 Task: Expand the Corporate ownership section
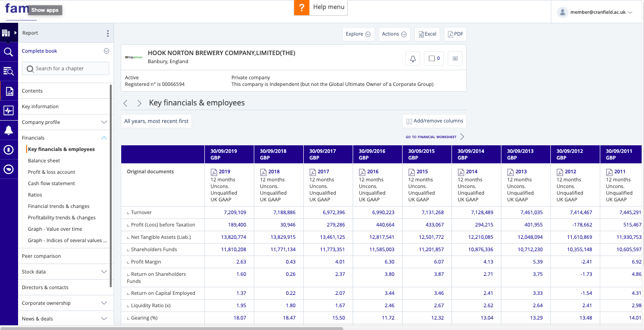pos(104,303)
